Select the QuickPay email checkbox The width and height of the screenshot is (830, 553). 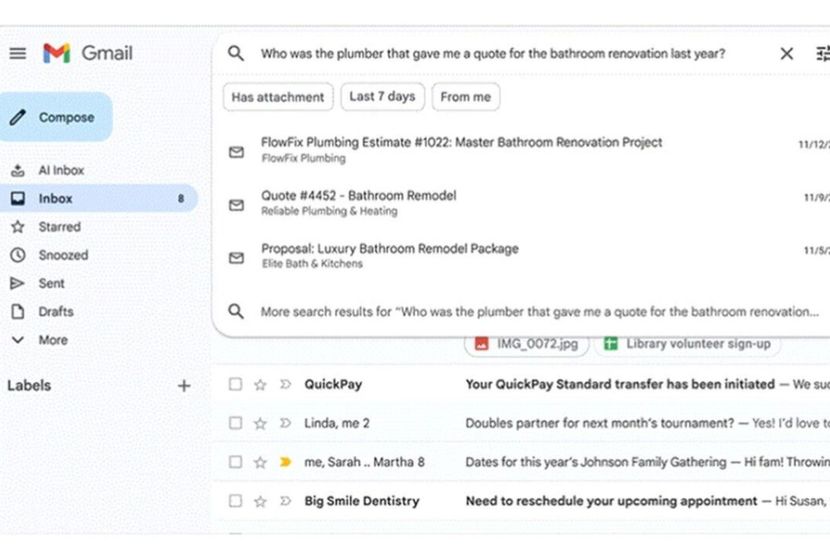[235, 384]
